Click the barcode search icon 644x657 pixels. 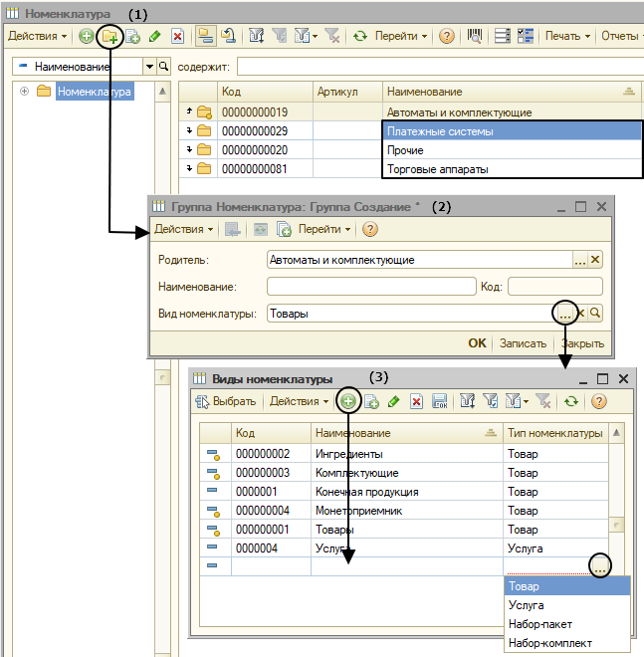coord(475,36)
